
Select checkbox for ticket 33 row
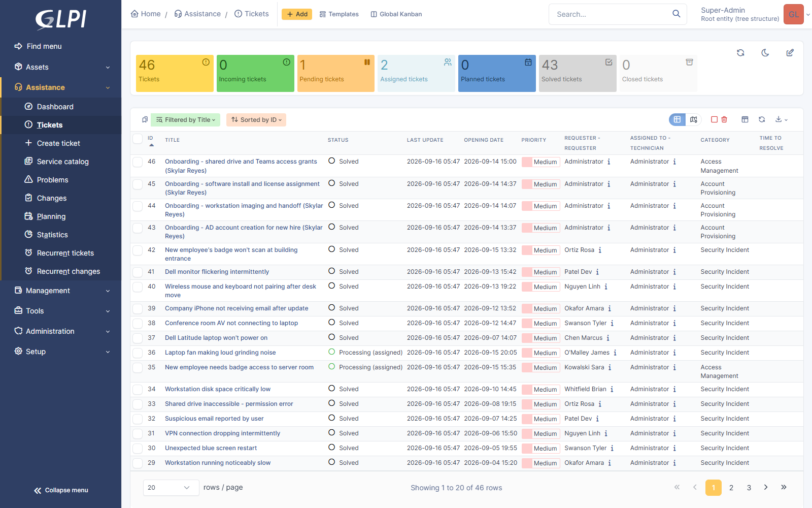138,404
